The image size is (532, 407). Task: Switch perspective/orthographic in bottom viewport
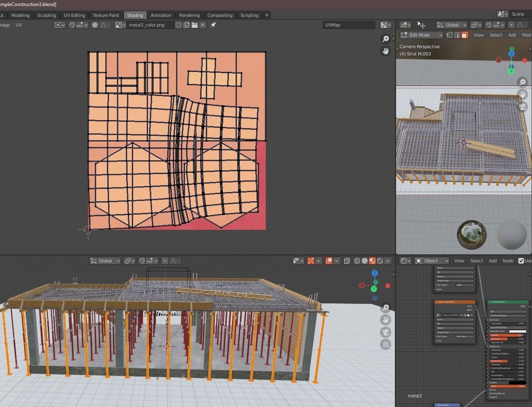(386, 345)
